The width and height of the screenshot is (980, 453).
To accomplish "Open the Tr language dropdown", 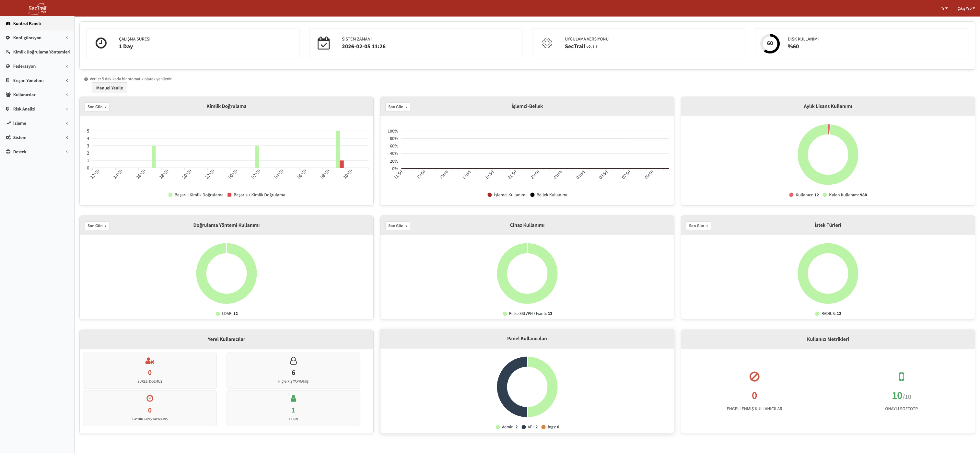I will (945, 7).
